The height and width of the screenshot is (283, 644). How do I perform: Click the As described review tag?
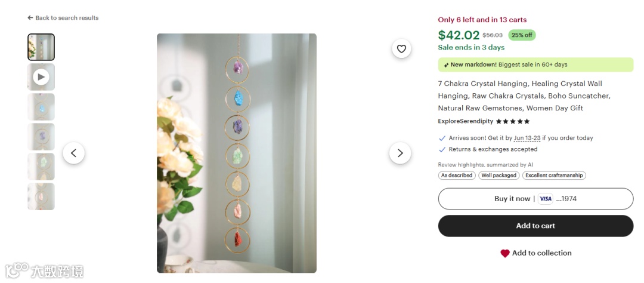[457, 175]
